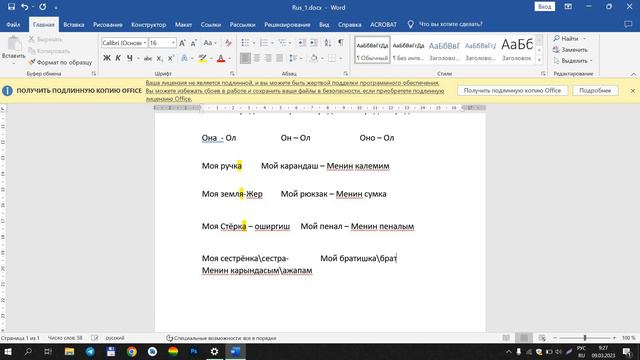Open the Конструктор tab
640x360 pixels.
pos(149,24)
